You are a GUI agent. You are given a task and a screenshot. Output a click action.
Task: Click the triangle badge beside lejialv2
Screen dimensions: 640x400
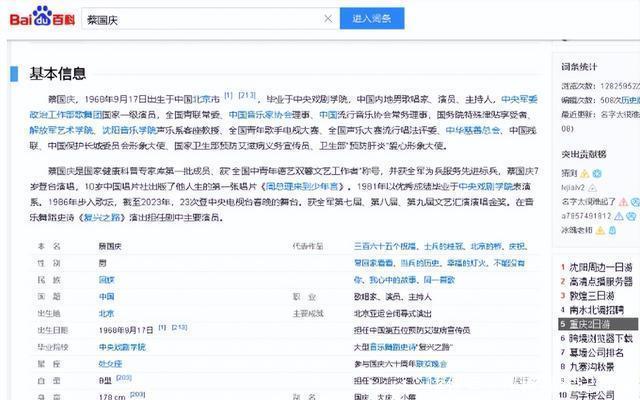pos(593,188)
